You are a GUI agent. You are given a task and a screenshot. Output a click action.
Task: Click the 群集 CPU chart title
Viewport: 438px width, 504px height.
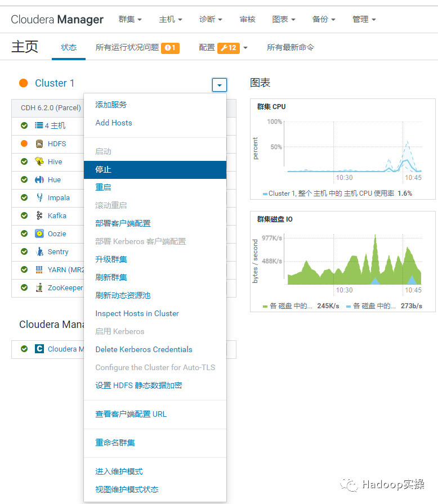pyautogui.click(x=271, y=107)
